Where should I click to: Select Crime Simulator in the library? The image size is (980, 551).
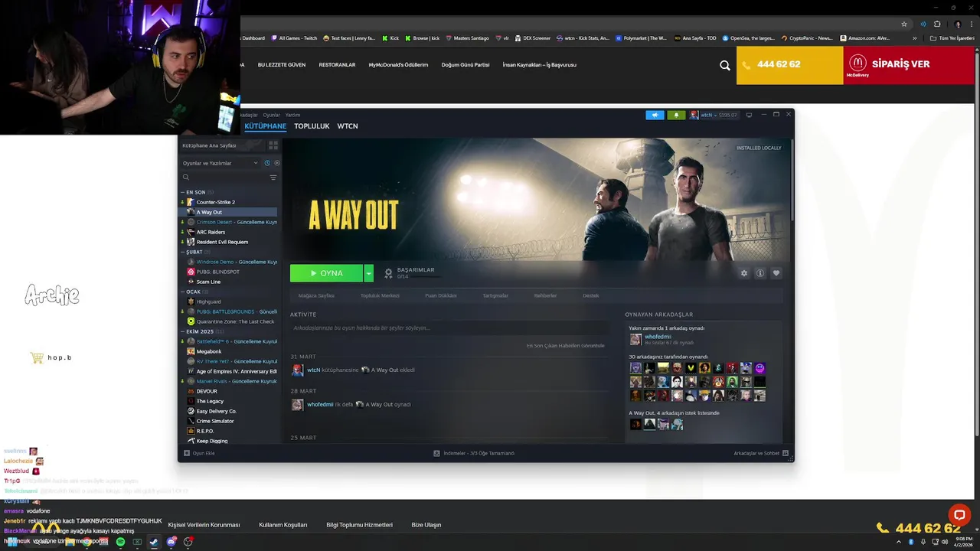pyautogui.click(x=215, y=421)
